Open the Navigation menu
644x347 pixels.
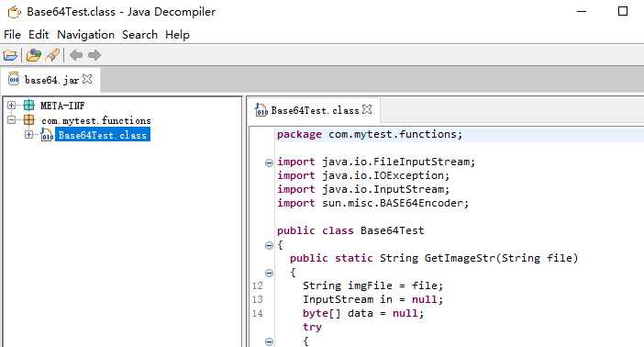coord(85,35)
